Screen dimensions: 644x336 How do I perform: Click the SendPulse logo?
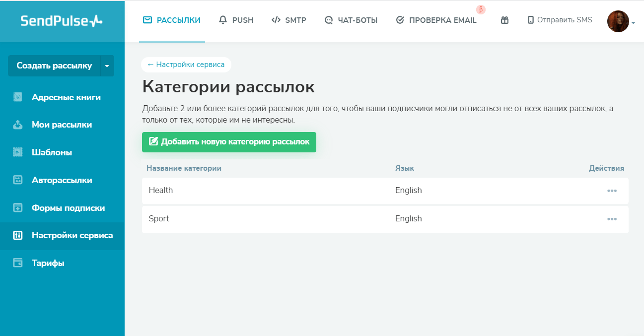tap(62, 21)
